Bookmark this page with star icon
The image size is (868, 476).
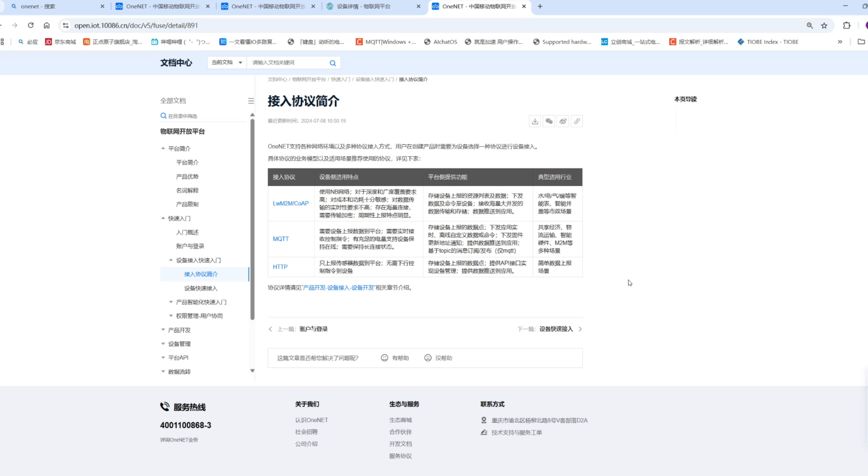tap(824, 26)
